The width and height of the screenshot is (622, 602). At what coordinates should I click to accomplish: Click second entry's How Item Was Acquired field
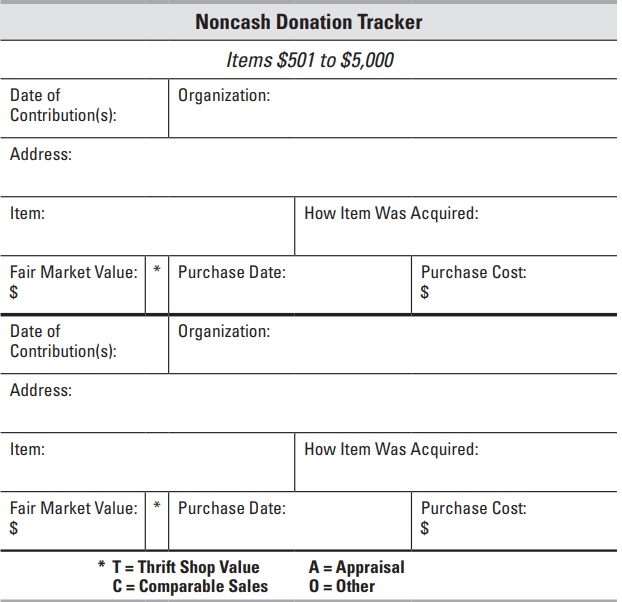coord(455,461)
